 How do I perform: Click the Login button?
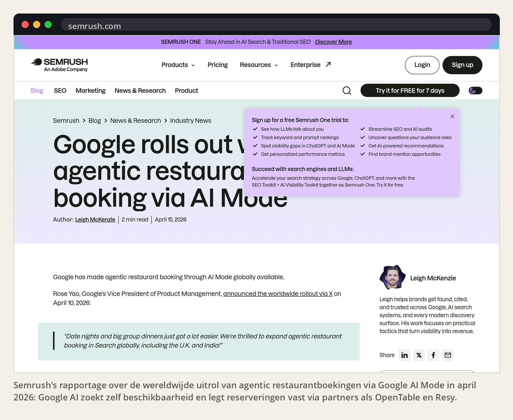[422, 65]
